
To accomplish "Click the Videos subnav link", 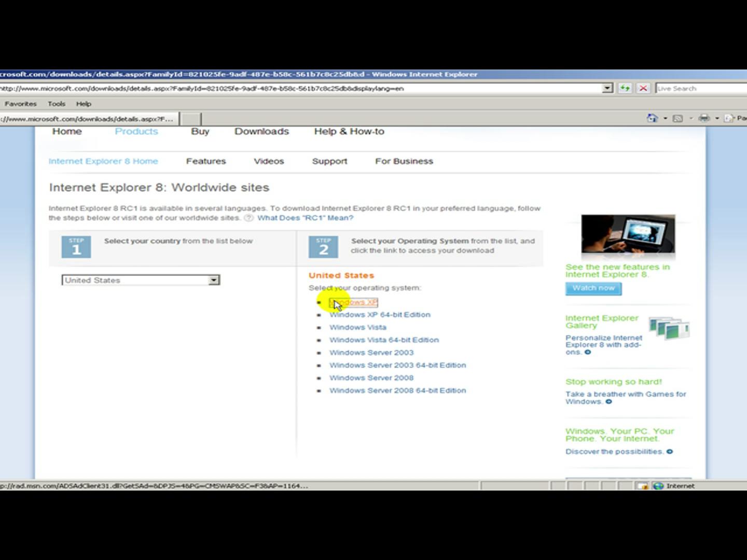I will coord(269,161).
